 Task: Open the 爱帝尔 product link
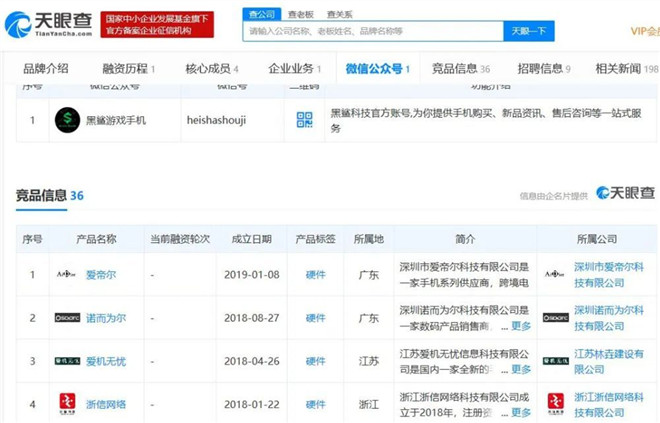tap(101, 275)
